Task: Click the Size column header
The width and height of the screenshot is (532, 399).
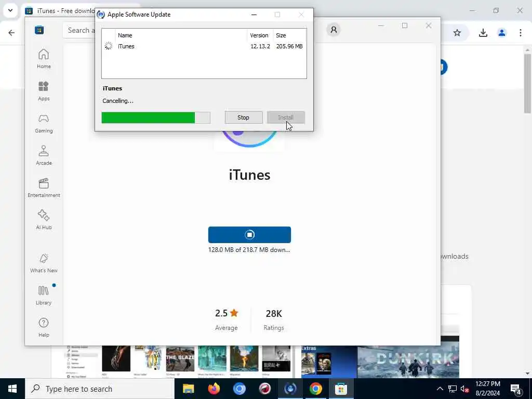Action: pos(289,35)
